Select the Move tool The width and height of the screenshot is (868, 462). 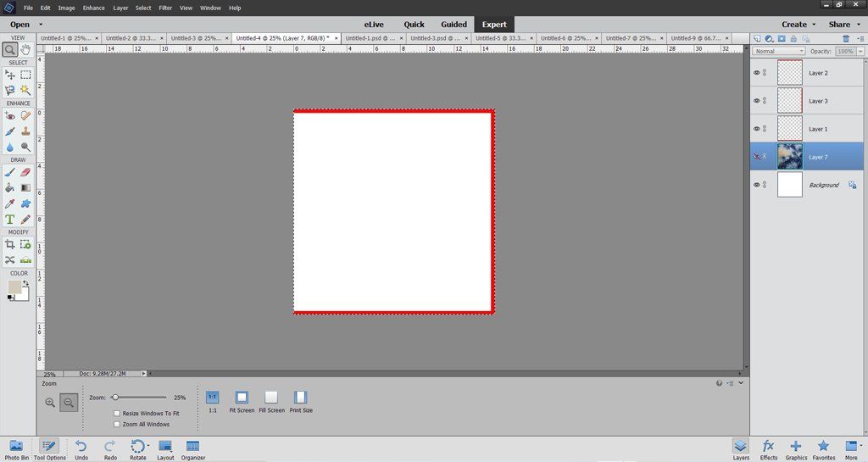pyautogui.click(x=10, y=74)
